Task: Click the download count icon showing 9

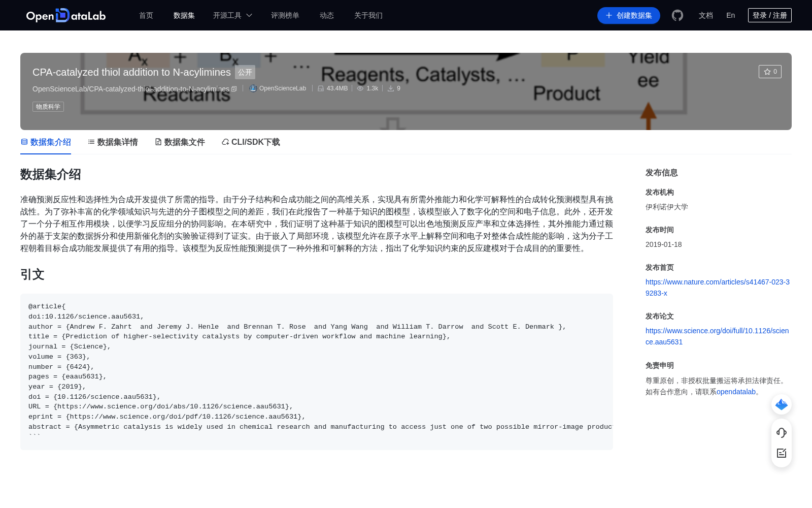Action: pyautogui.click(x=391, y=88)
